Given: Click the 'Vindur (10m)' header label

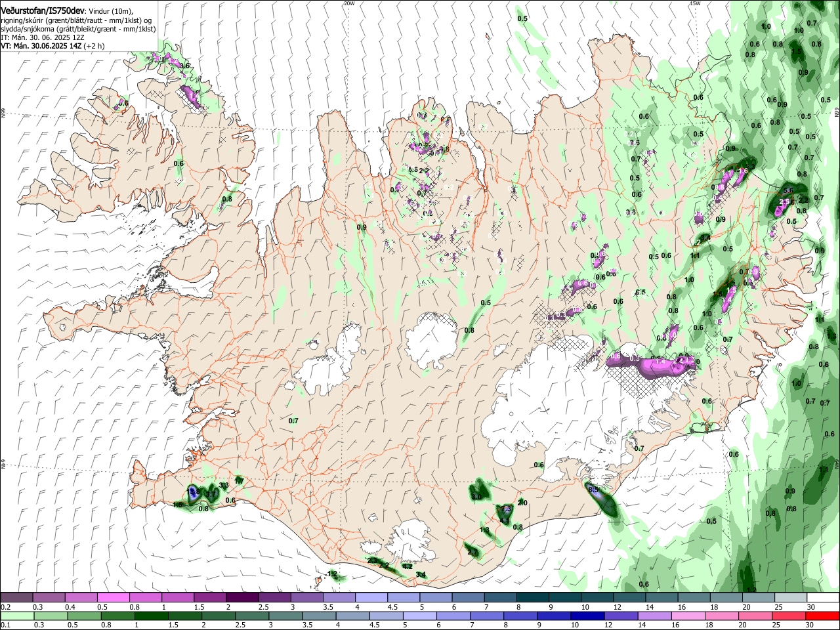Looking at the screenshot, I should pyautogui.click(x=111, y=12).
